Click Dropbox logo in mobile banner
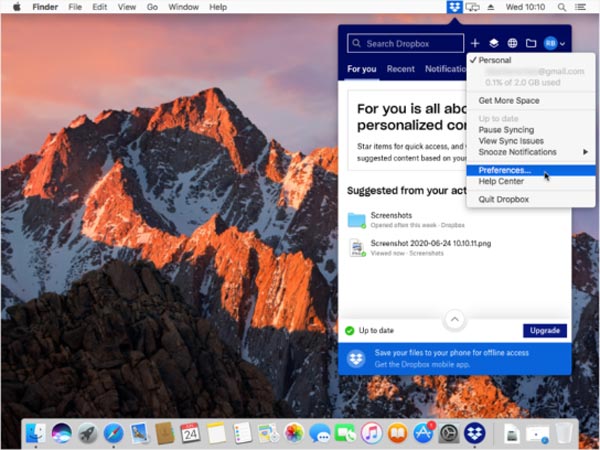600x450 pixels. (x=356, y=359)
